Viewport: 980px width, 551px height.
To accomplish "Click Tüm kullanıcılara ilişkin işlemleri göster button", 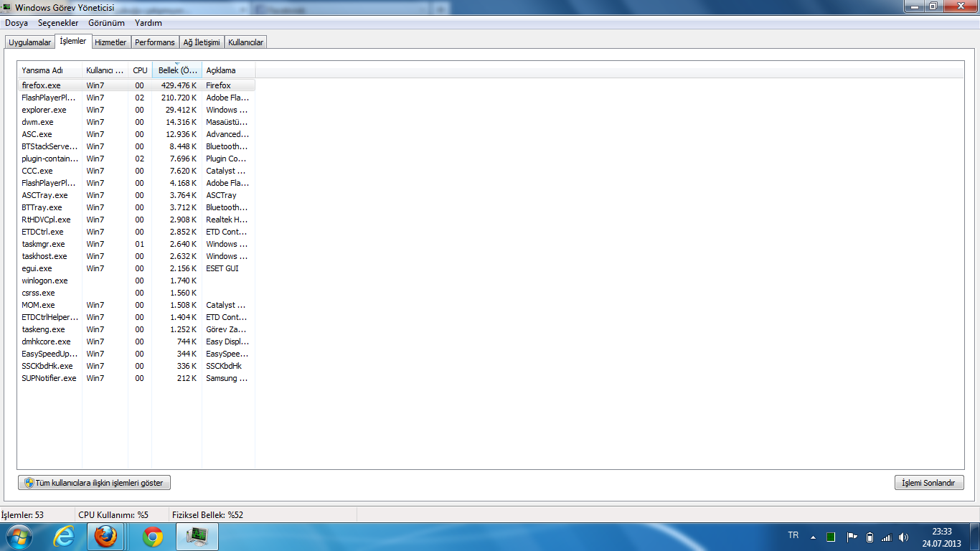I will (x=94, y=483).
